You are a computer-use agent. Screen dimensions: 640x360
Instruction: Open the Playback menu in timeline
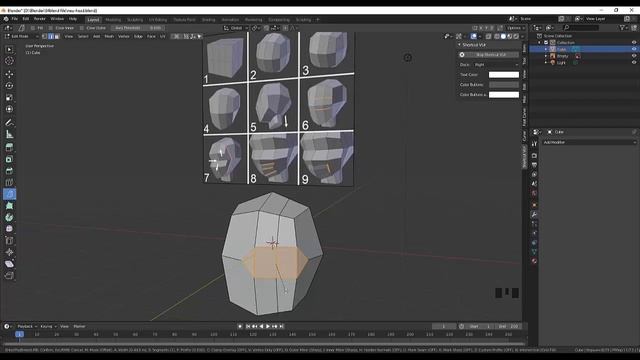(x=27, y=327)
